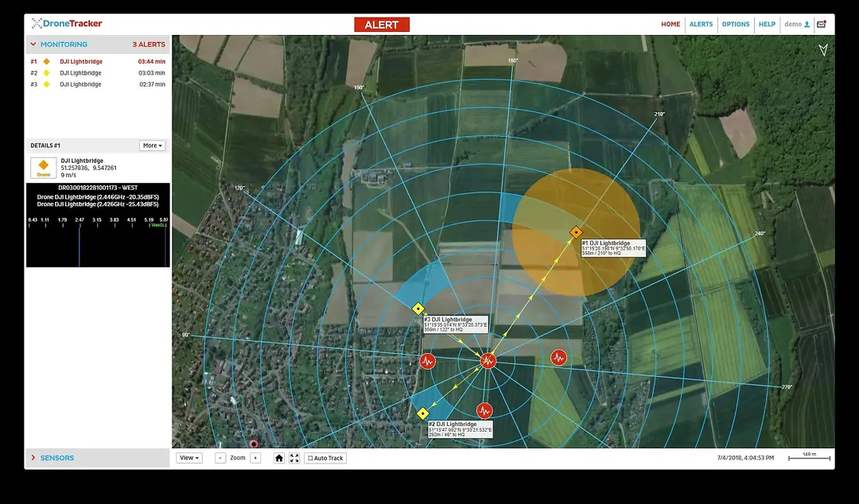
Task: Select the yellow drone #3 marker on map
Action: pyautogui.click(x=418, y=308)
